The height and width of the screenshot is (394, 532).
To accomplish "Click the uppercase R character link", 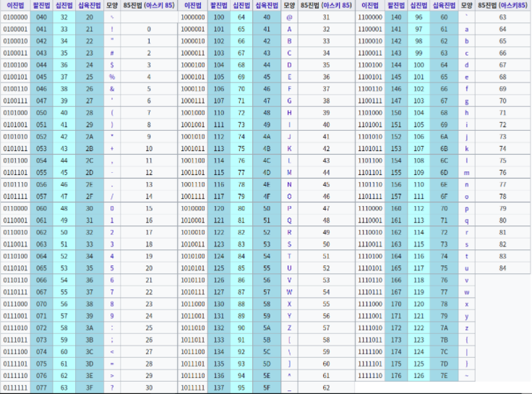I will (289, 233).
